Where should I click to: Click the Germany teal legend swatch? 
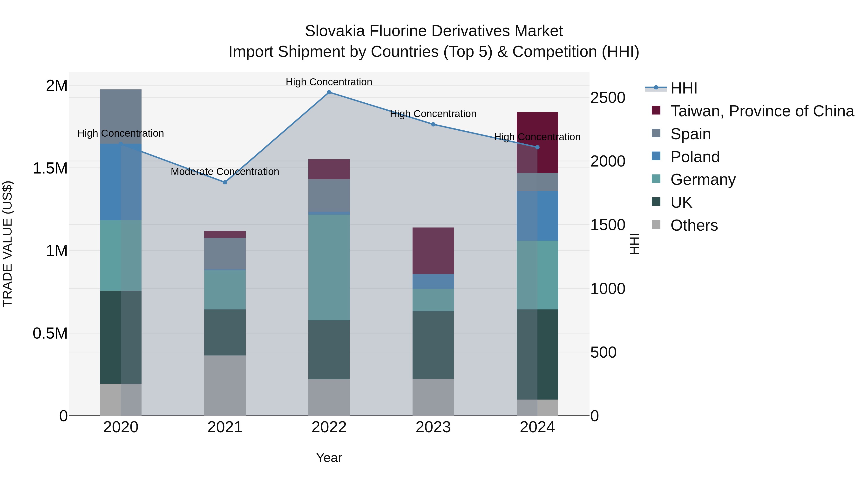click(656, 179)
